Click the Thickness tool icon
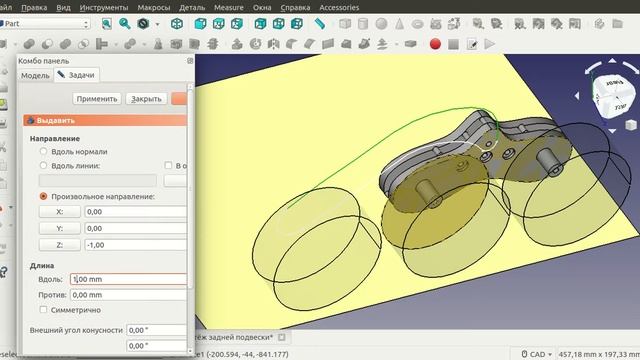Image resolution: width=640 pixels, height=360 pixels. (411, 44)
